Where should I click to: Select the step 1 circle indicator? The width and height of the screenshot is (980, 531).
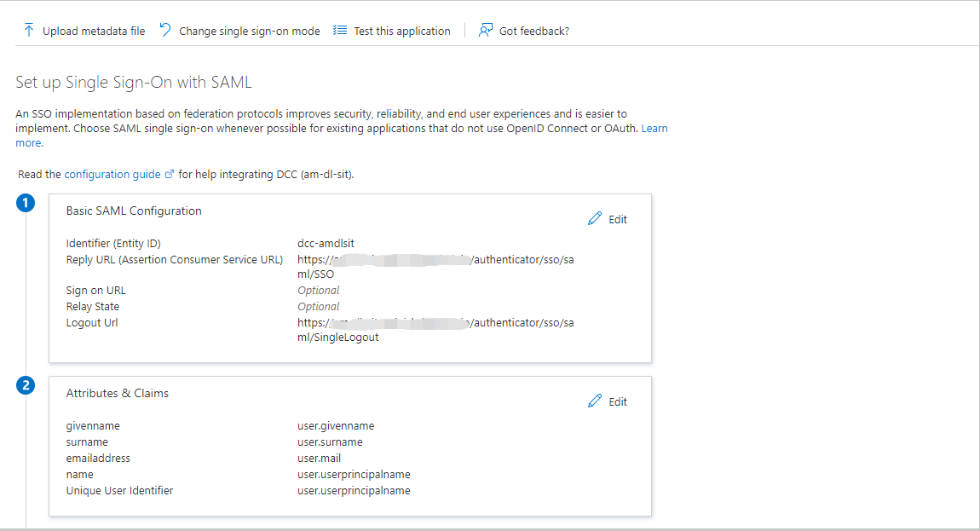(x=26, y=203)
